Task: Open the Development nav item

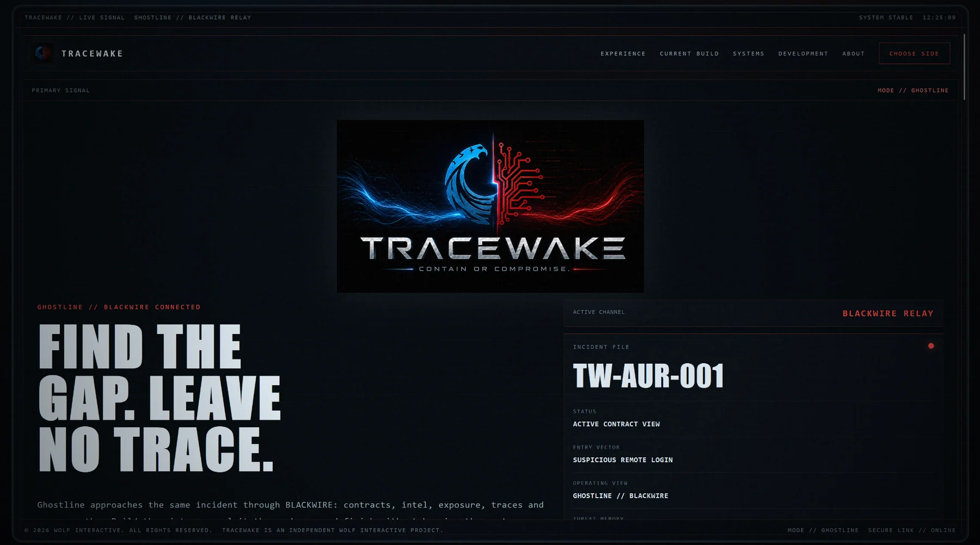Action: 803,53
